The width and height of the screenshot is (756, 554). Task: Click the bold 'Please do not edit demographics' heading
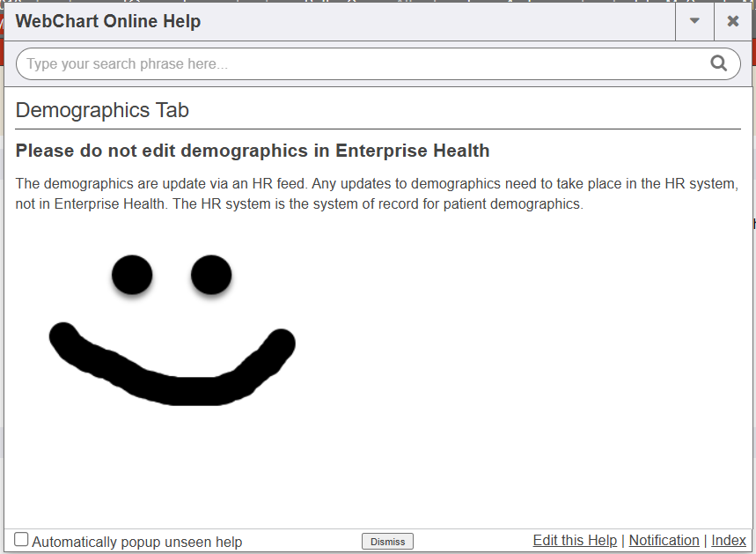click(x=253, y=151)
